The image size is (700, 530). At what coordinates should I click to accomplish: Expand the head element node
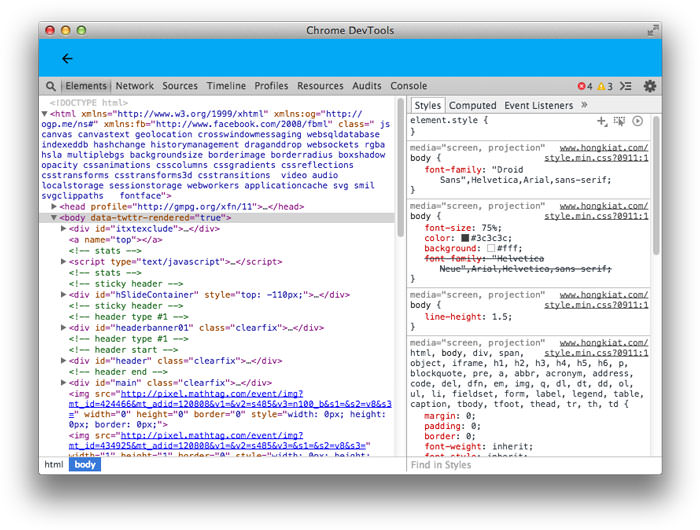[54, 206]
